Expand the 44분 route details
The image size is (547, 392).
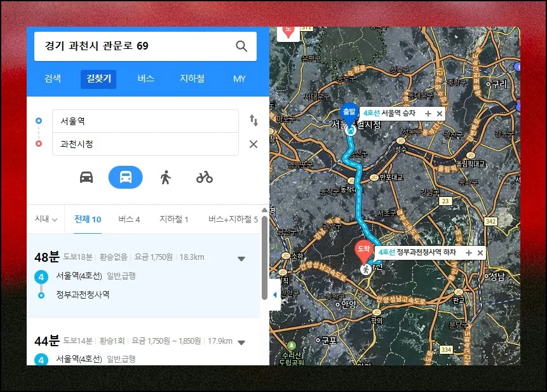[241, 342]
